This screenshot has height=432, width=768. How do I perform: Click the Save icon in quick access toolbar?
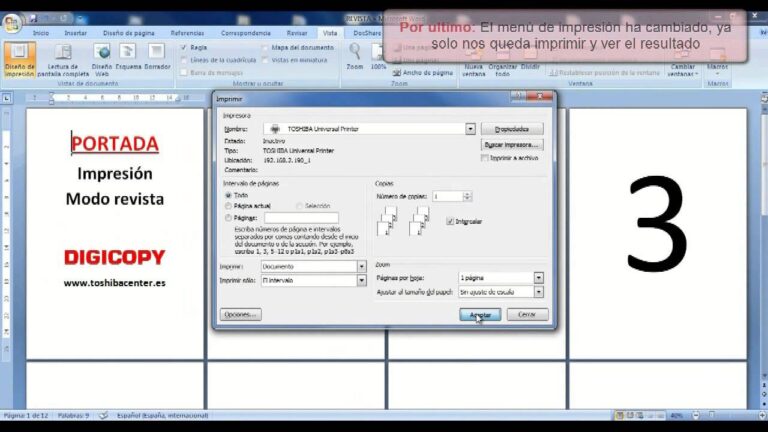pyautogui.click(x=33, y=19)
